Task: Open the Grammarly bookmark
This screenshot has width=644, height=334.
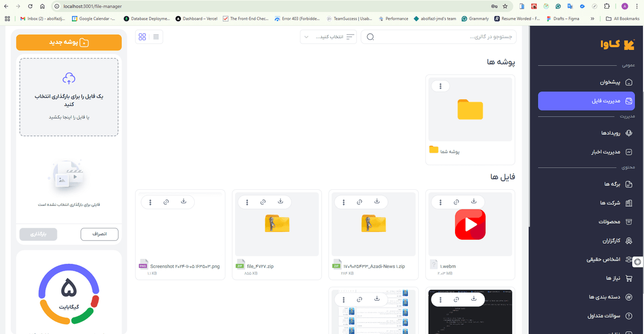Action: click(x=474, y=18)
